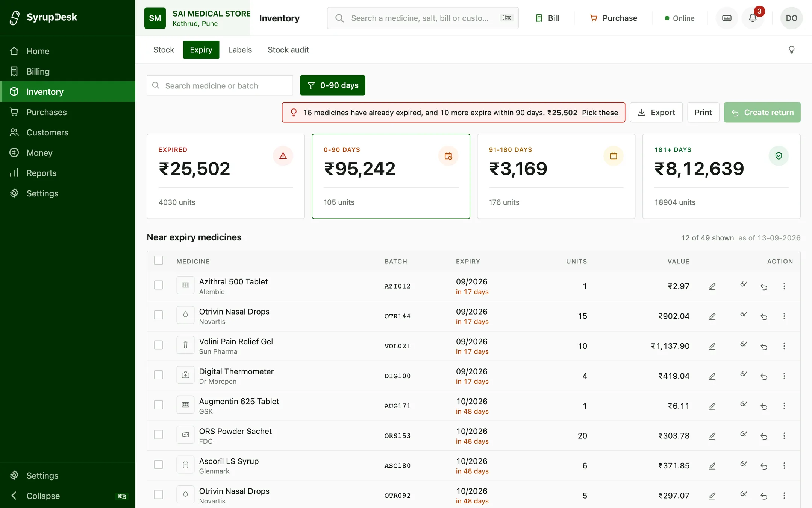Click the icon right of the pencil in the Volini row
The height and width of the screenshot is (508, 812).
[744, 345]
